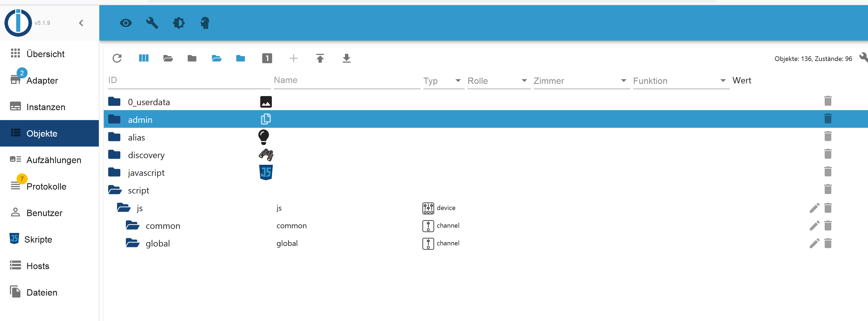Open the column configuration icon

pos(144,58)
